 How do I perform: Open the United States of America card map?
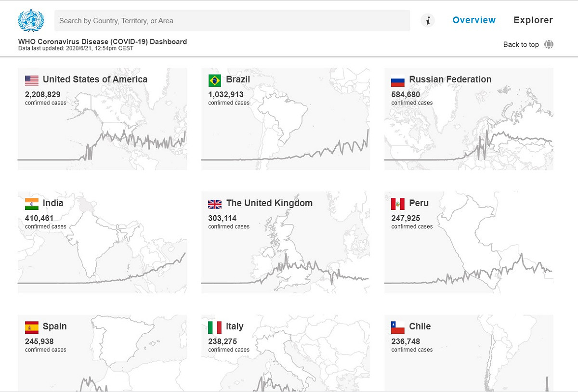[x=102, y=119]
